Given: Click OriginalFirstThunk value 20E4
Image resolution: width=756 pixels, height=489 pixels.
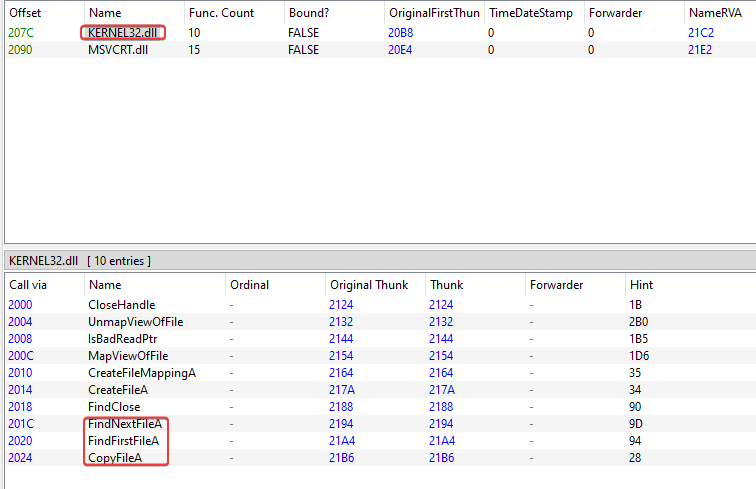Looking at the screenshot, I should [x=400, y=50].
